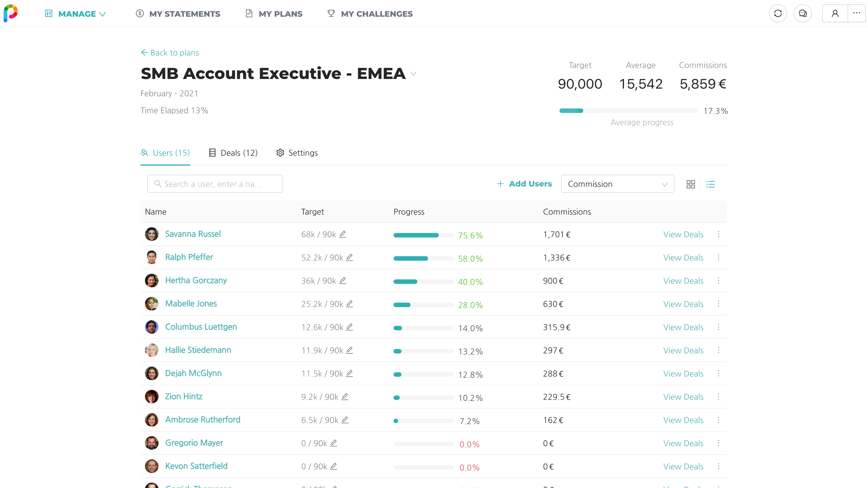Viewport: 868px width, 488px height.
Task: Edit Zion Hintz's target pencil icon
Action: tap(345, 397)
